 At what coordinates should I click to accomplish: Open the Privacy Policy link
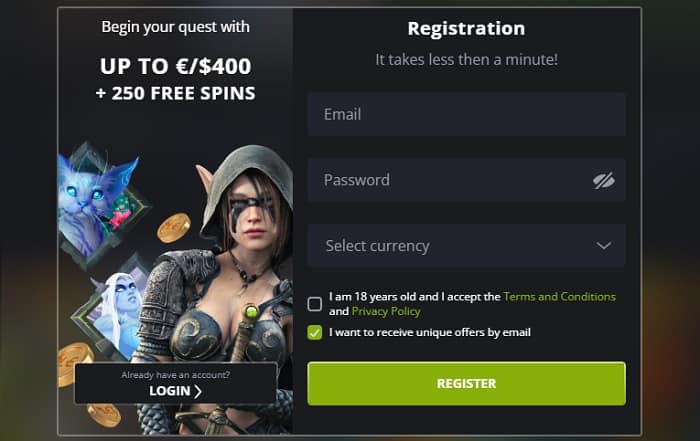click(x=386, y=311)
